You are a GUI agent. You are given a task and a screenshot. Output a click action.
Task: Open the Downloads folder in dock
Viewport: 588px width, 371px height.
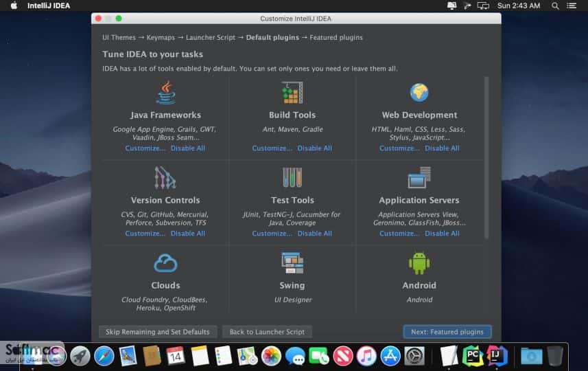point(531,356)
